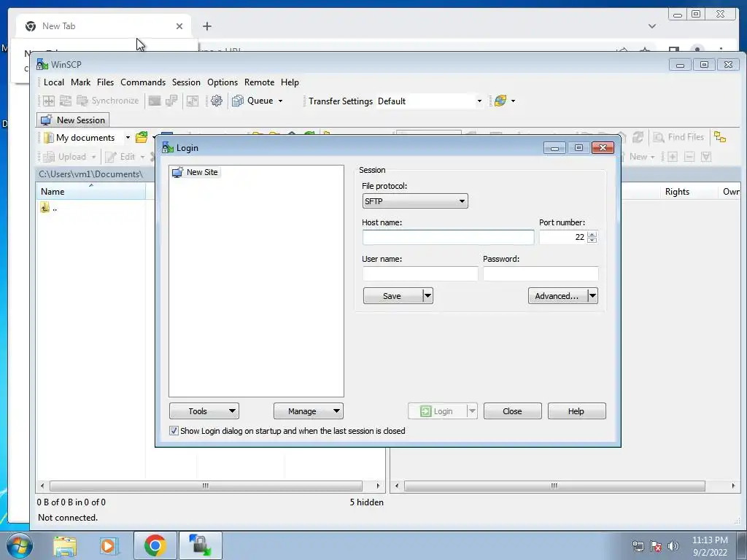
Task: Open a new Chrome tab with plus button
Action: click(206, 26)
